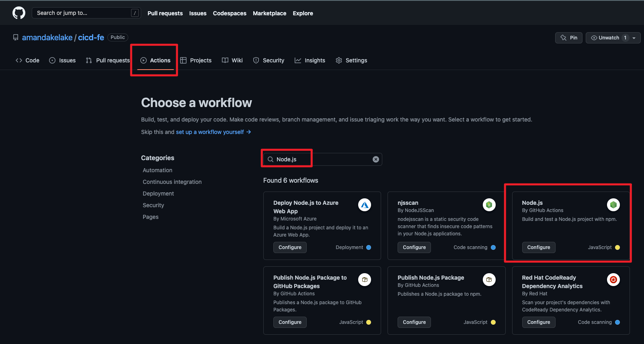This screenshot has height=344, width=644.
Task: Click the watcher count badge on Unwatch
Action: [x=625, y=38]
